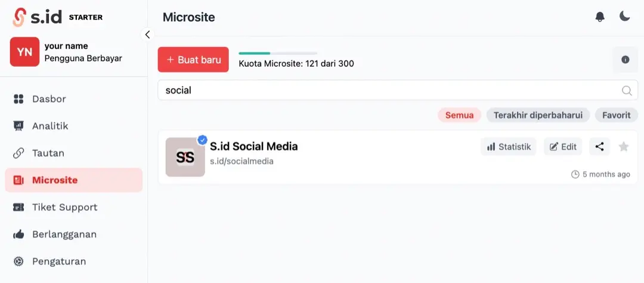Screen dimensions: 644x283
Task: Open Berlangganan subscription page
Action: (64, 234)
